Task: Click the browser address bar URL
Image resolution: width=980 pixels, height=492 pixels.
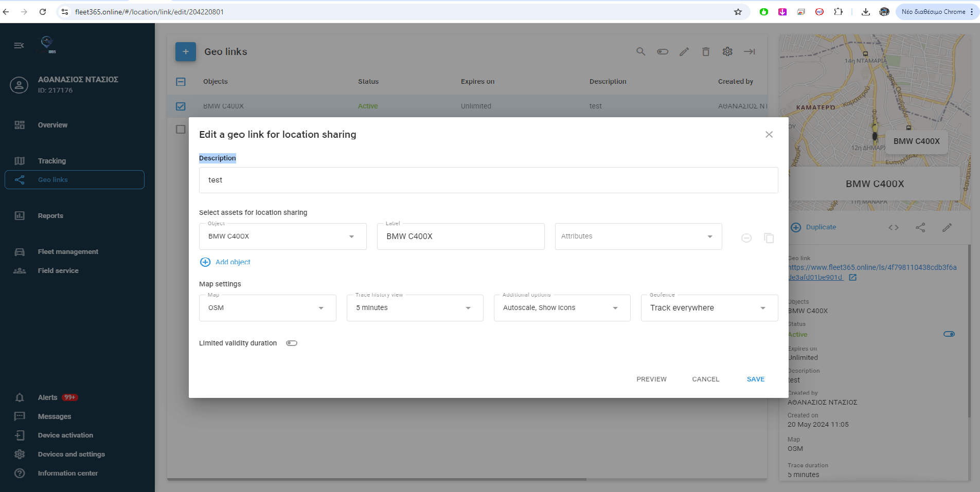Action: tap(149, 12)
